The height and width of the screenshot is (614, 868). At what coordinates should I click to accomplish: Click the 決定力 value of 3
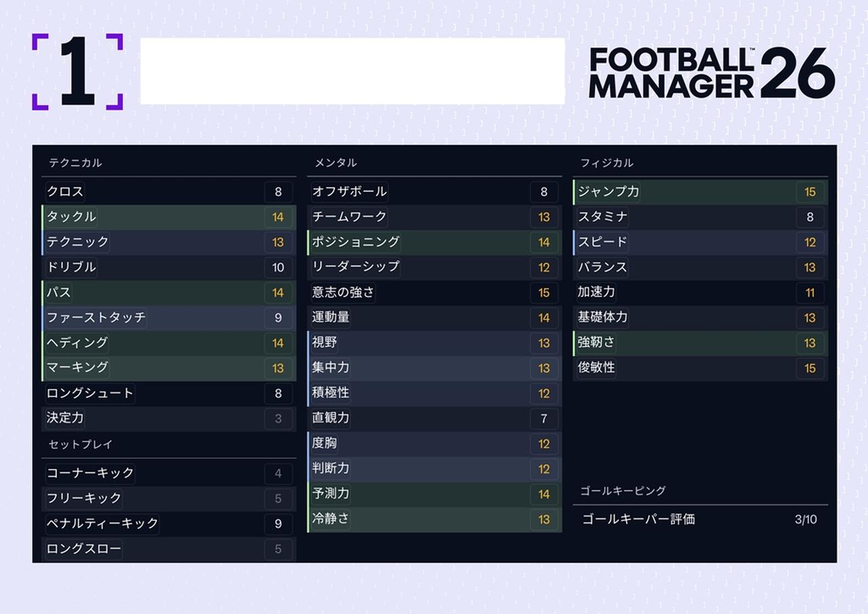(278, 419)
